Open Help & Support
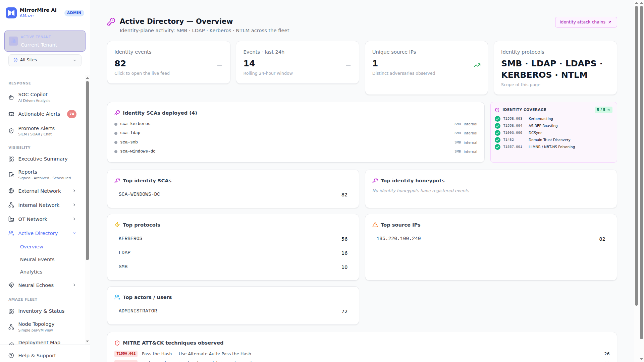The width and height of the screenshot is (644, 362). click(37, 356)
